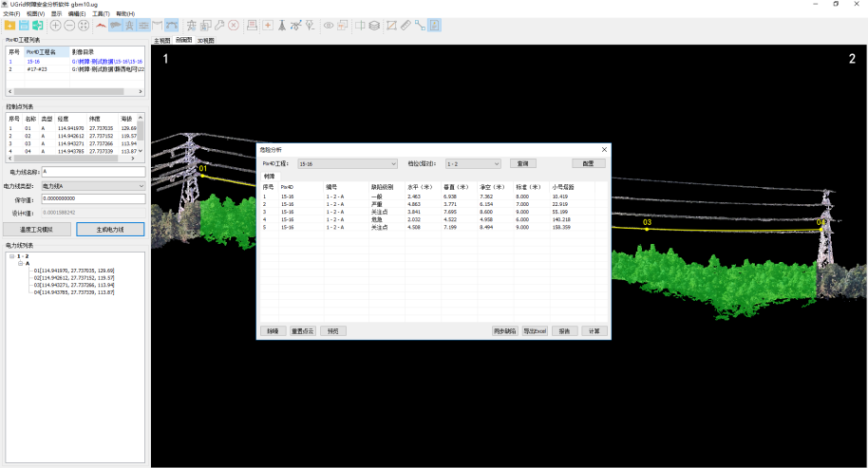Viewport: 868px width, 468px height.
Task: Click the zoom out minus circle icon
Action: pyautogui.click(x=69, y=26)
